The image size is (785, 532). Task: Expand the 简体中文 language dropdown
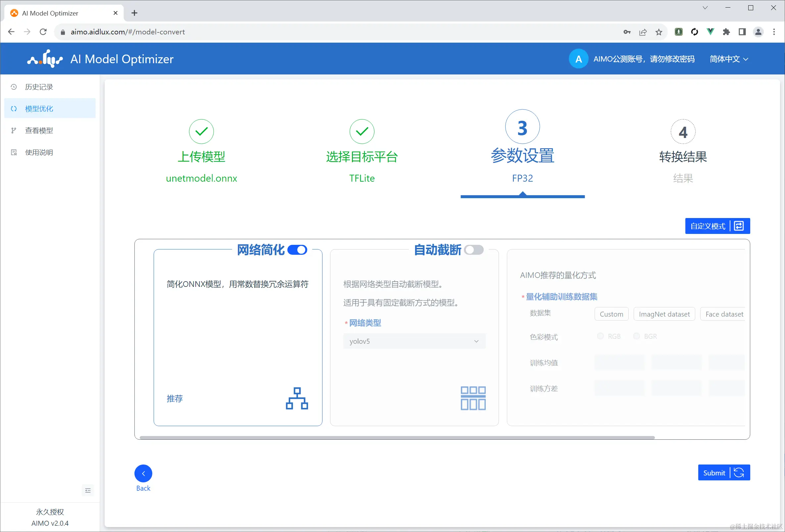tap(729, 59)
